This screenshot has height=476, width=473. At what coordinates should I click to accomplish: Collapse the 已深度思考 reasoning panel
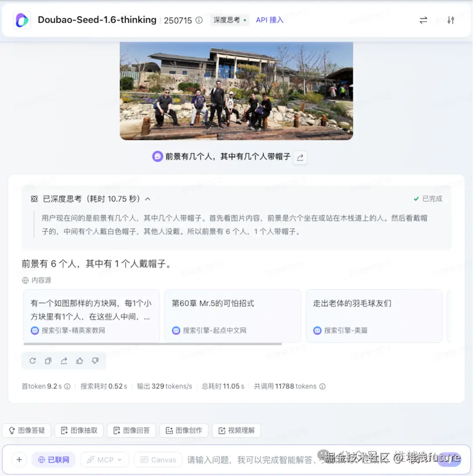pyautogui.click(x=148, y=198)
